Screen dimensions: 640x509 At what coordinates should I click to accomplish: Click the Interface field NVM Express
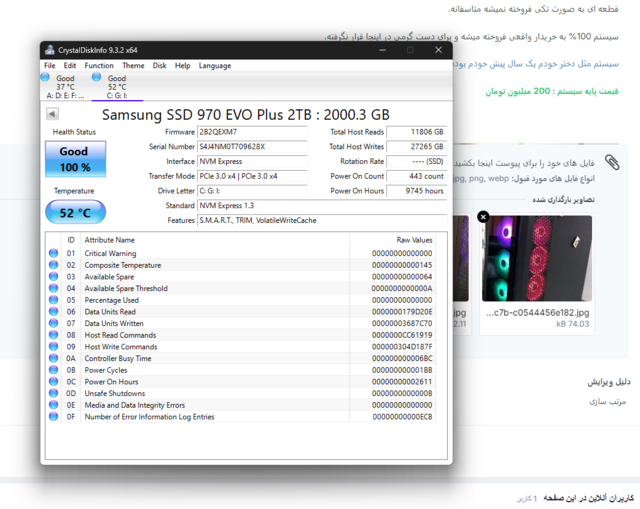click(252, 161)
